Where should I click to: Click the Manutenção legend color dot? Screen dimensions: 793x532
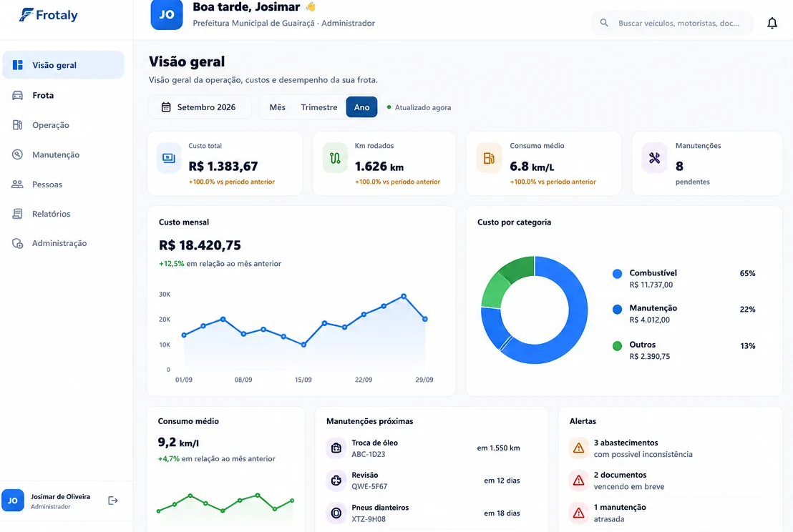coord(617,309)
